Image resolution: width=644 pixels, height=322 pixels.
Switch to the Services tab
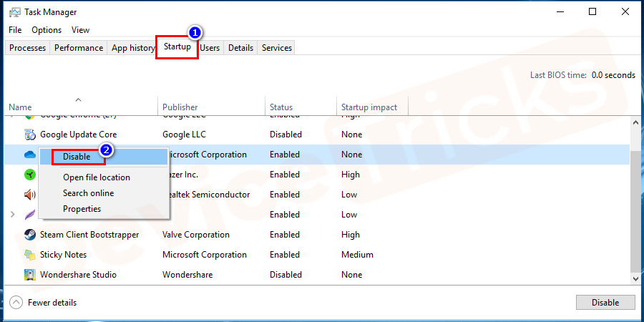point(277,48)
